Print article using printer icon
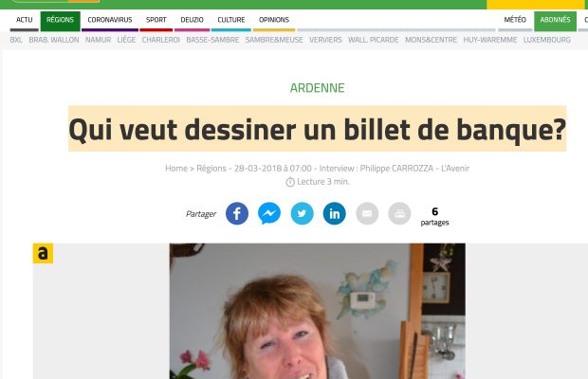The width and height of the screenshot is (588, 379). tap(399, 213)
